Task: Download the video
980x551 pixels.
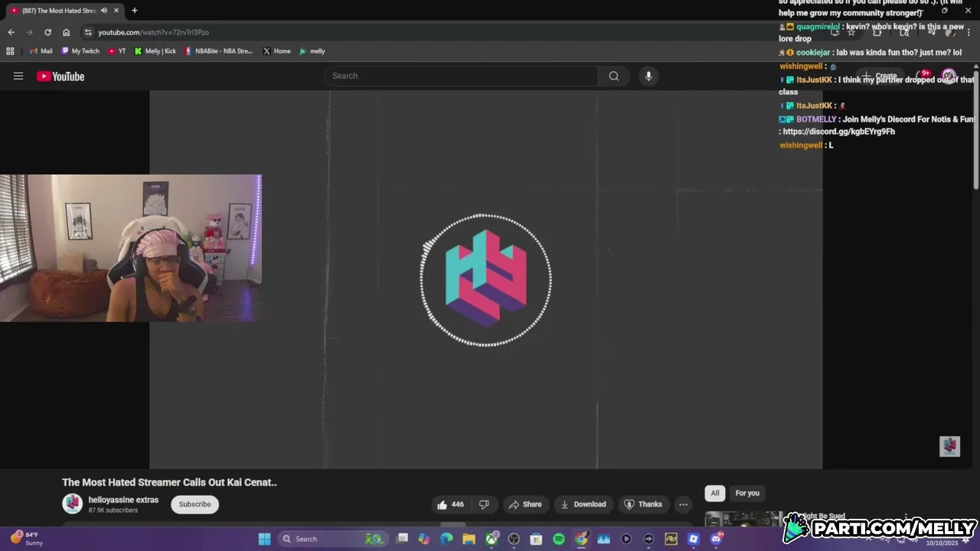Action: [583, 504]
